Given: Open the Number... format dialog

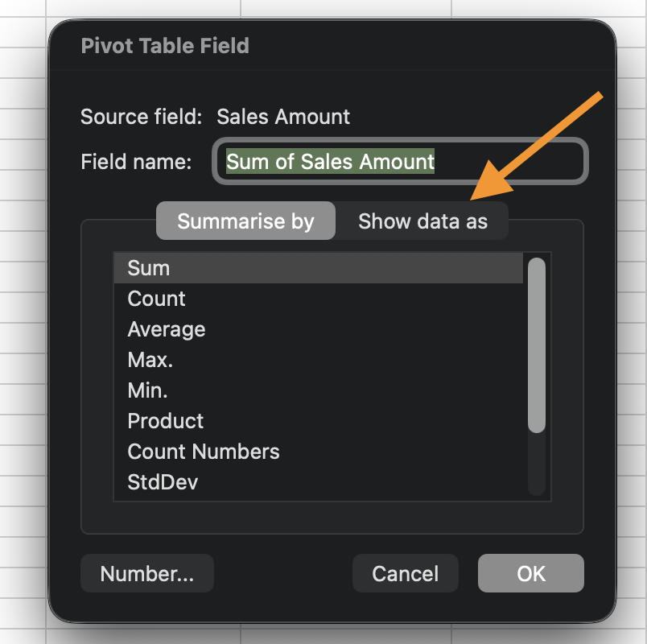Looking at the screenshot, I should pyautogui.click(x=147, y=573).
